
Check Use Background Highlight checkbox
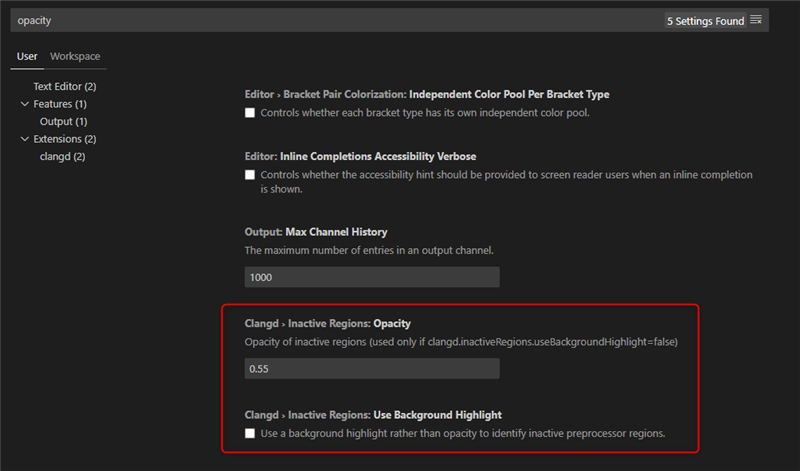[250, 434]
